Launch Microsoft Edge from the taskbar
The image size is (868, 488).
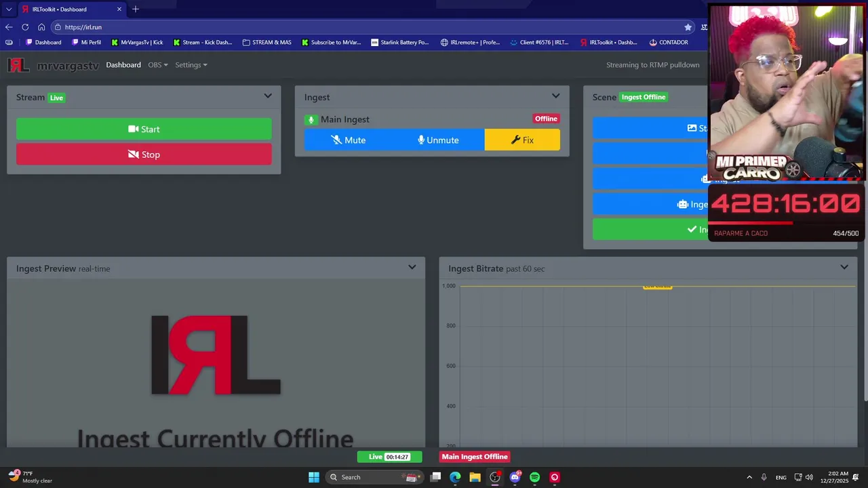tap(455, 477)
